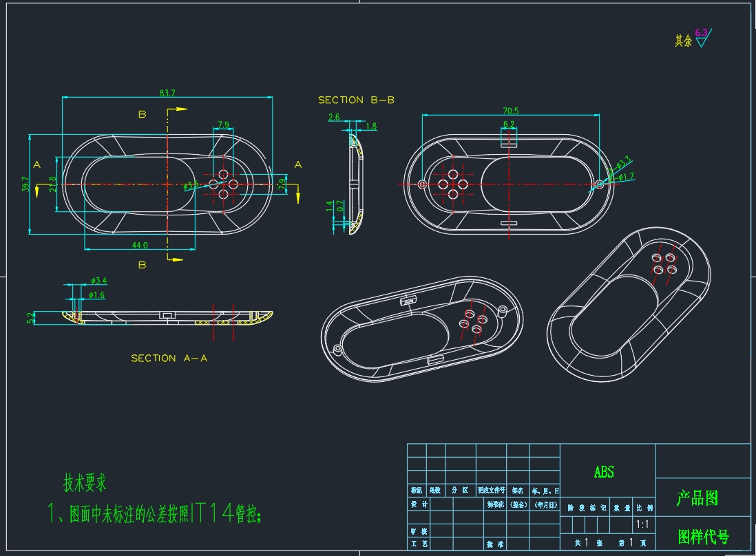Select the 83.7 overall length dimension
756x556 pixels.
[167, 93]
